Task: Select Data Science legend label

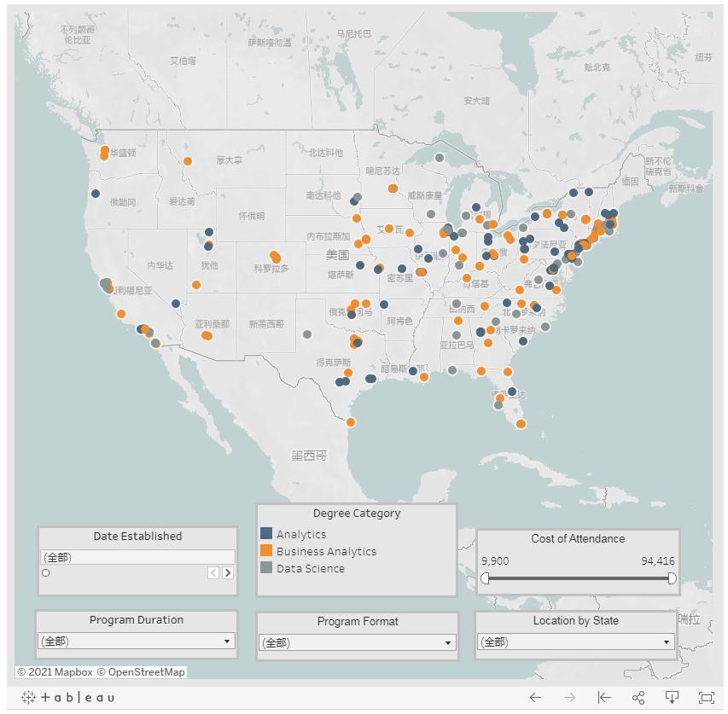Action: (311, 568)
